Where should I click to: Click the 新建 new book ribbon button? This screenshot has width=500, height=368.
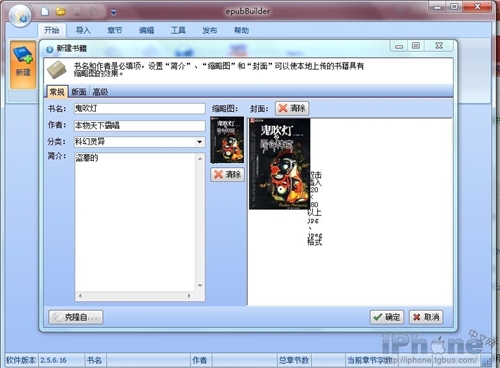click(x=23, y=65)
